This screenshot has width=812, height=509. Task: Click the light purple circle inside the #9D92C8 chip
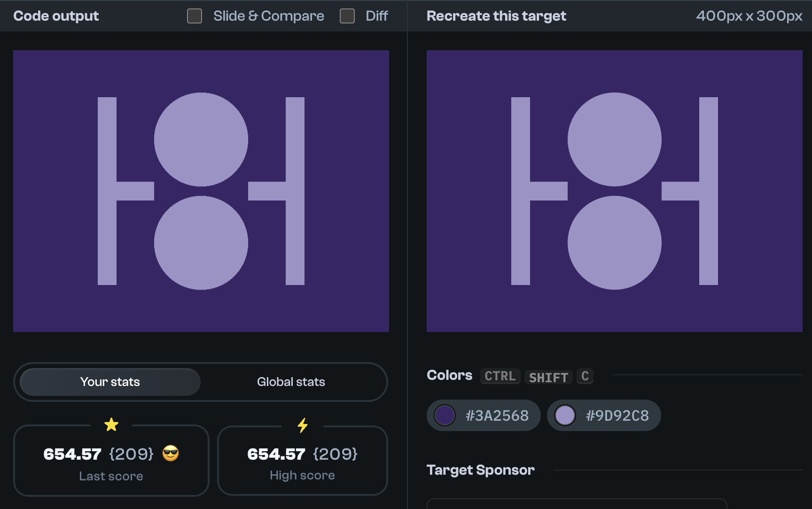coord(565,415)
